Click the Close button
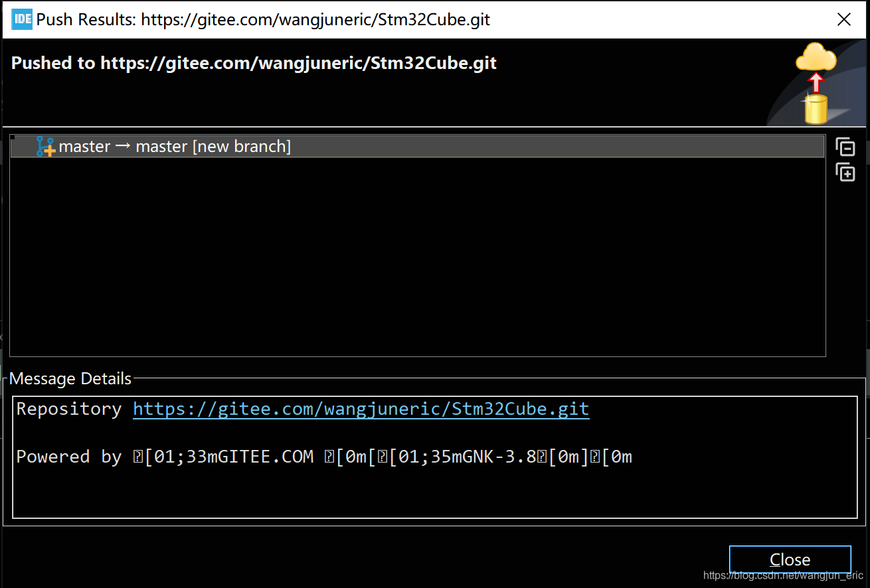Screen dimensions: 870x588 click(790, 559)
